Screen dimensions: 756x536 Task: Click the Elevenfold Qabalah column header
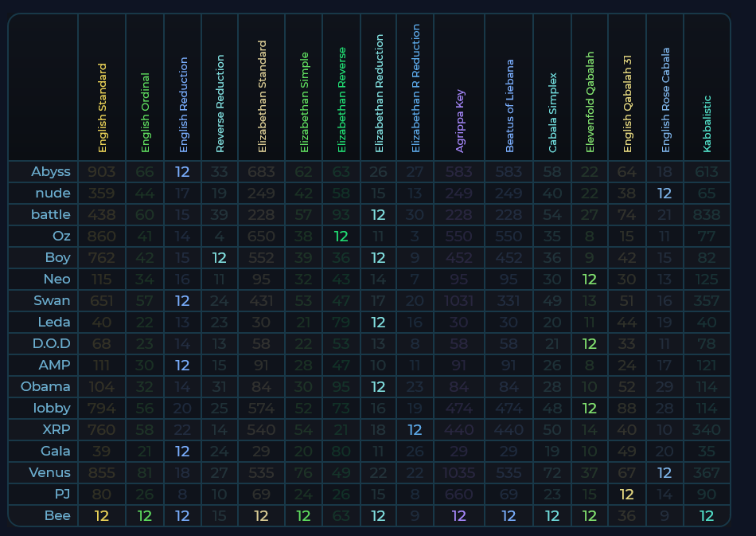[590, 102]
